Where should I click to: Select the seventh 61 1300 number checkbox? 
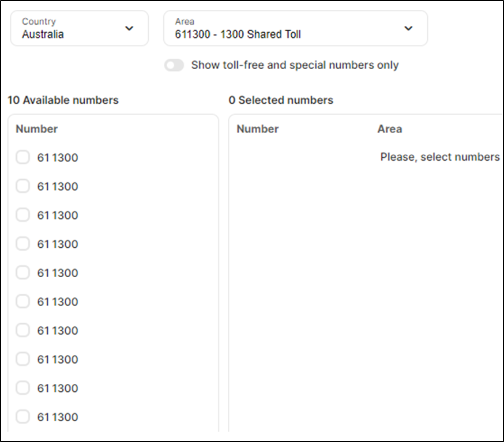point(22,330)
